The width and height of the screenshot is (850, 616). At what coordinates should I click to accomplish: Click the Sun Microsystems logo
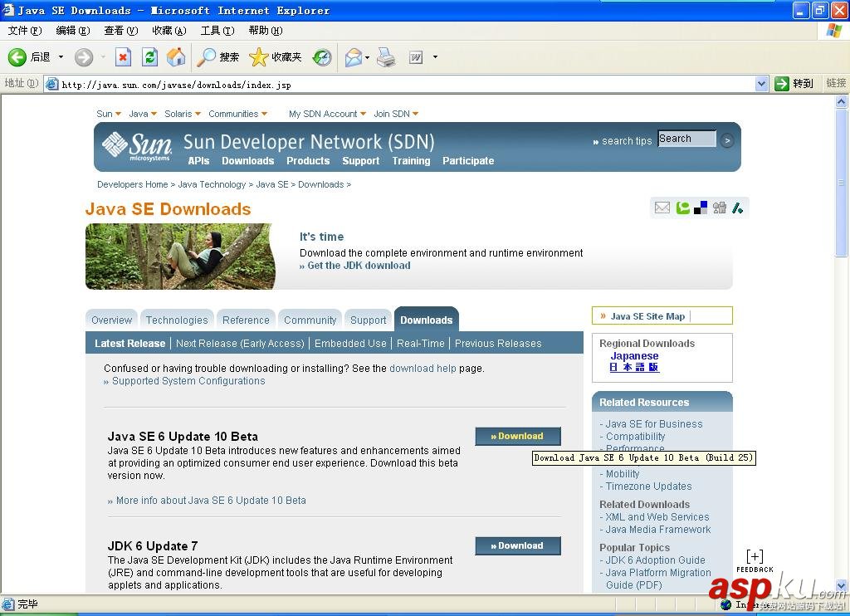tap(137, 146)
